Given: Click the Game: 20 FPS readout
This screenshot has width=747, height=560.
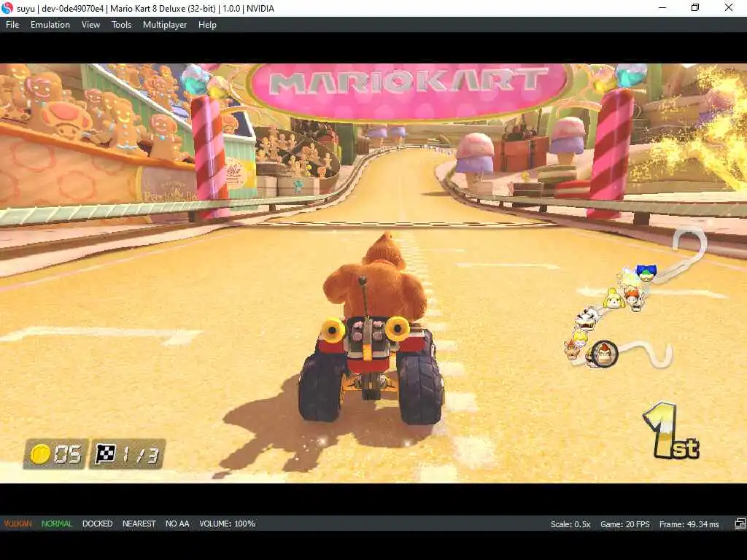Looking at the screenshot, I should (x=624, y=524).
